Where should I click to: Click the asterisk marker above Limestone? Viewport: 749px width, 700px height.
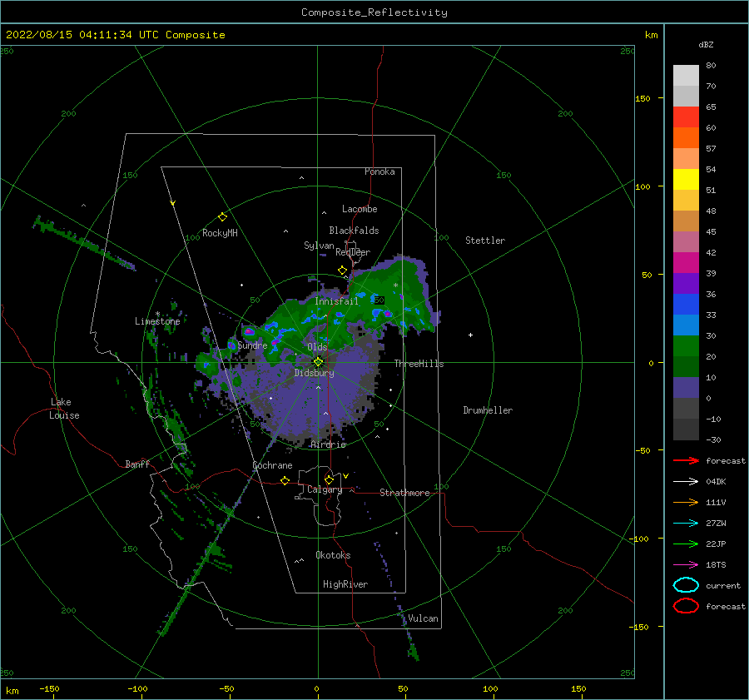(x=157, y=314)
